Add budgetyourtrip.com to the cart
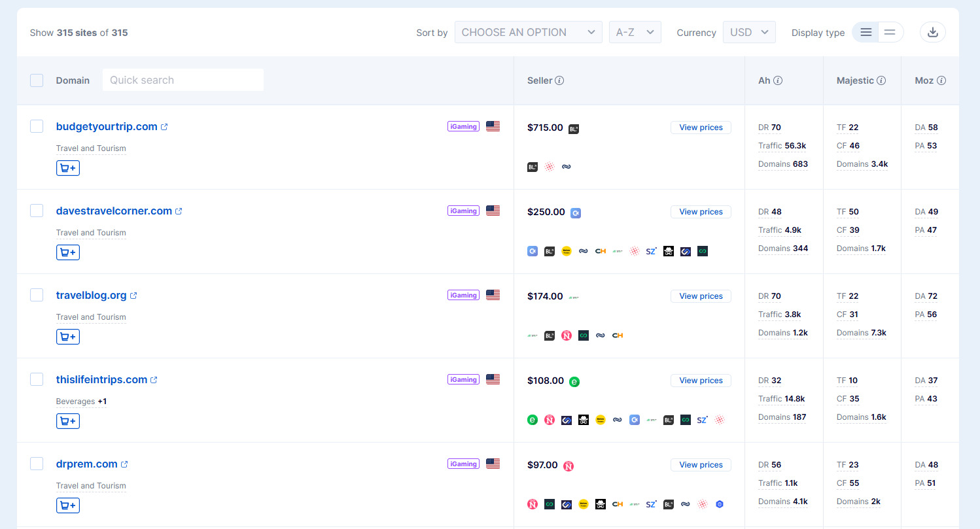Image resolution: width=980 pixels, height=529 pixels. click(67, 167)
